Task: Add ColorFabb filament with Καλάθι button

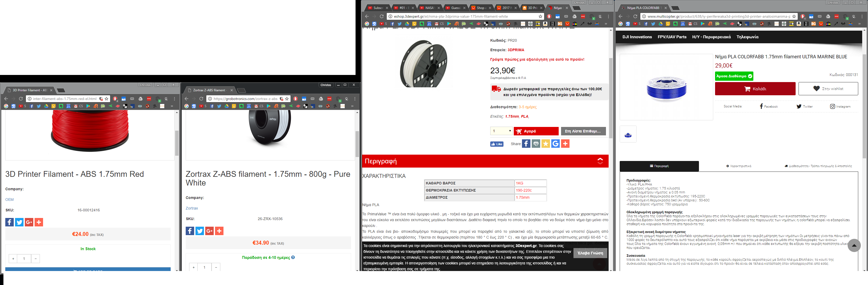Action: 755,89
